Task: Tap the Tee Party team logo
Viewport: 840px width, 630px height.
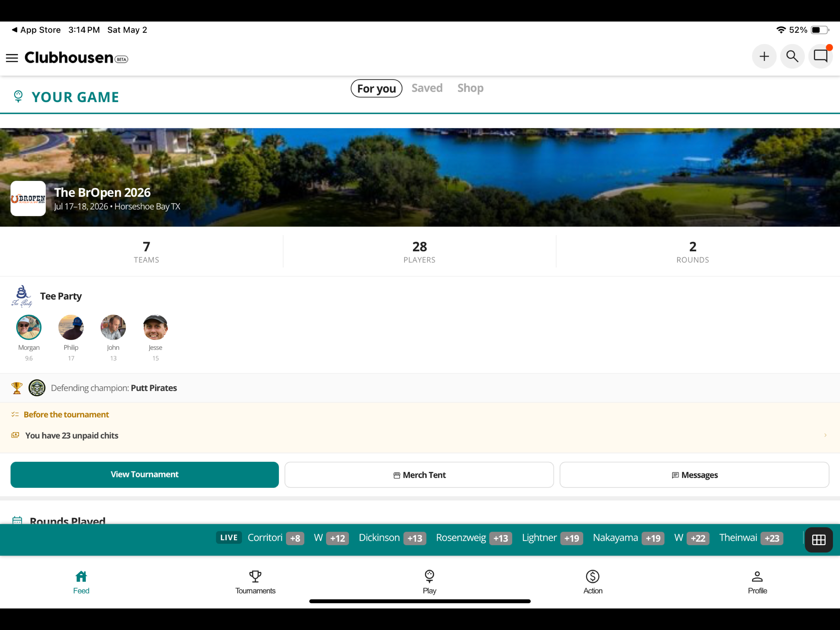Action: tap(22, 296)
